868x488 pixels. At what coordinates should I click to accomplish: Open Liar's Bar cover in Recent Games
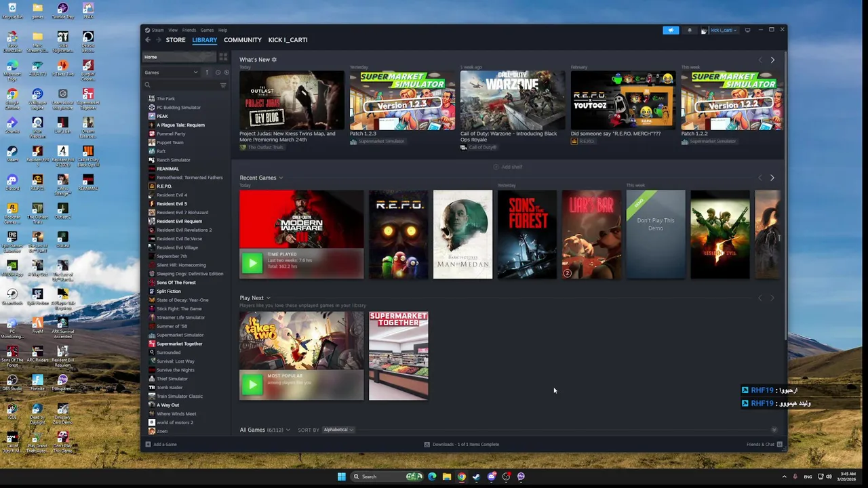(591, 235)
